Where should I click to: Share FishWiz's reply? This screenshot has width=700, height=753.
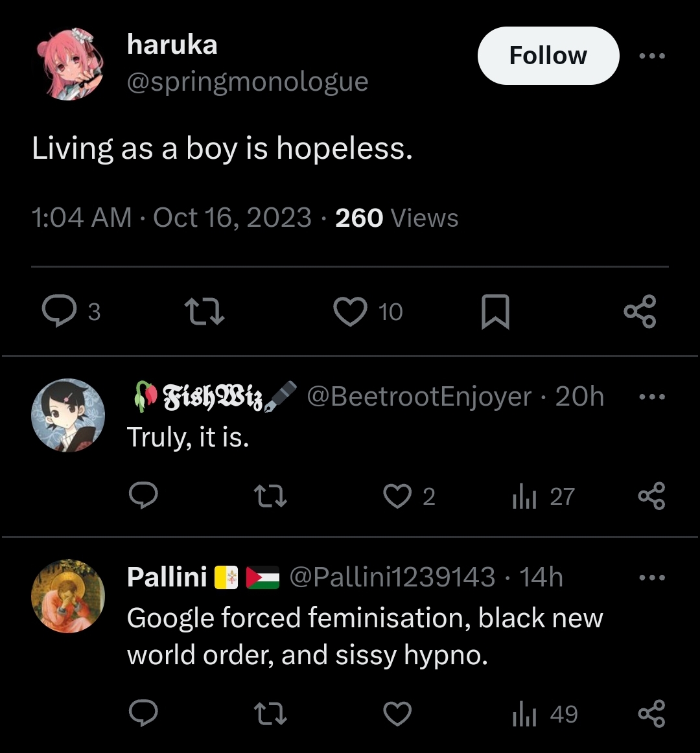click(652, 496)
